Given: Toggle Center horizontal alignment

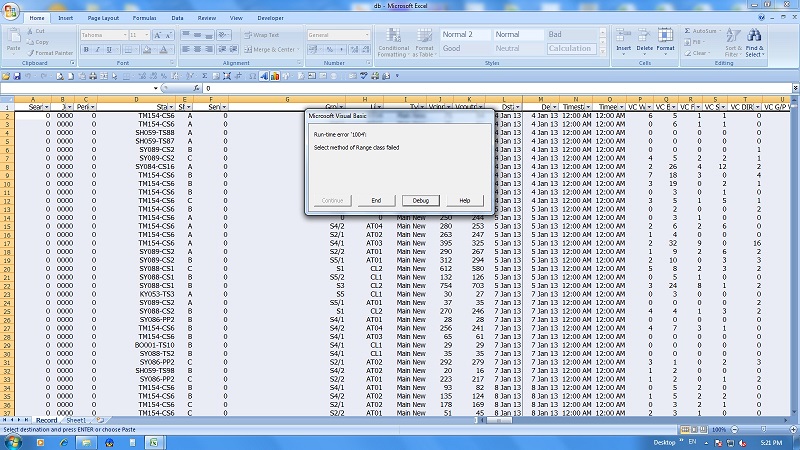Looking at the screenshot, I should point(197,49).
